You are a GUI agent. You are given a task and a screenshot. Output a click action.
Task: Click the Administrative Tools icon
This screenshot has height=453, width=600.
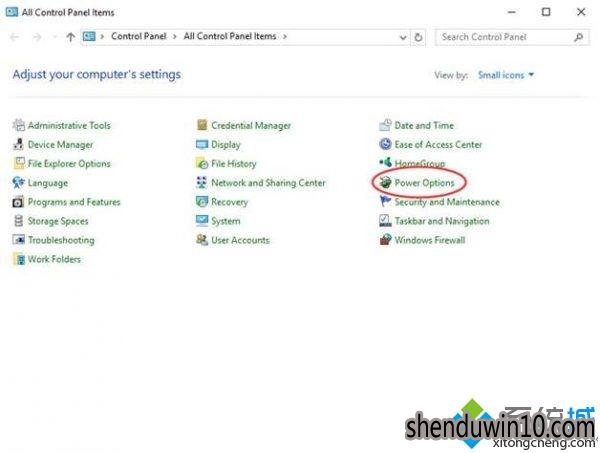point(18,125)
